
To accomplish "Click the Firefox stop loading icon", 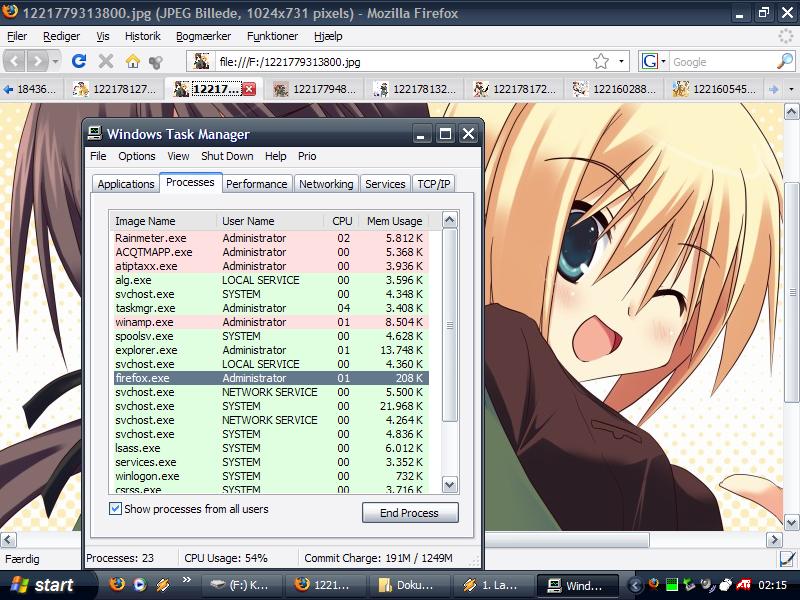I will pos(106,61).
